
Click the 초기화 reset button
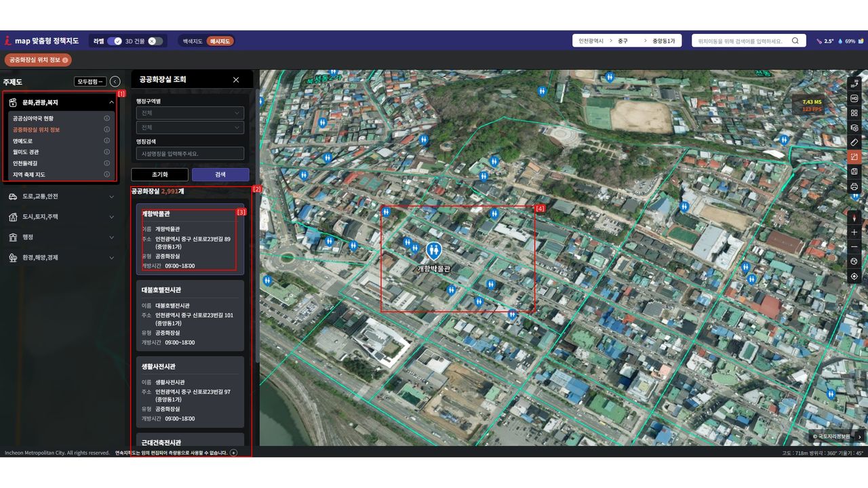click(159, 174)
